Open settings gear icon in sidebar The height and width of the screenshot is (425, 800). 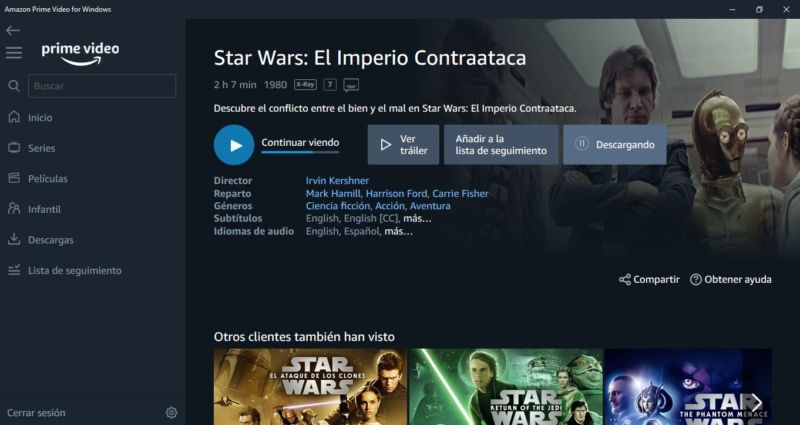pyautogui.click(x=171, y=413)
